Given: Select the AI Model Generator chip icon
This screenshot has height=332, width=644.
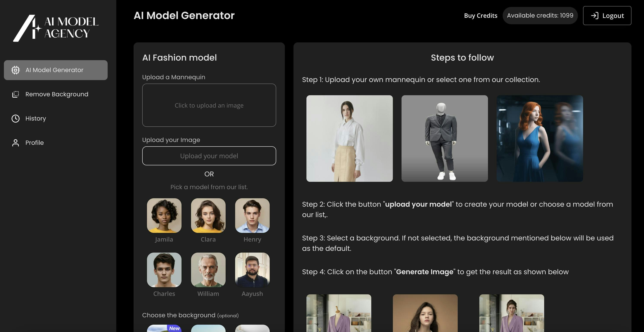Looking at the screenshot, I should click(x=16, y=70).
